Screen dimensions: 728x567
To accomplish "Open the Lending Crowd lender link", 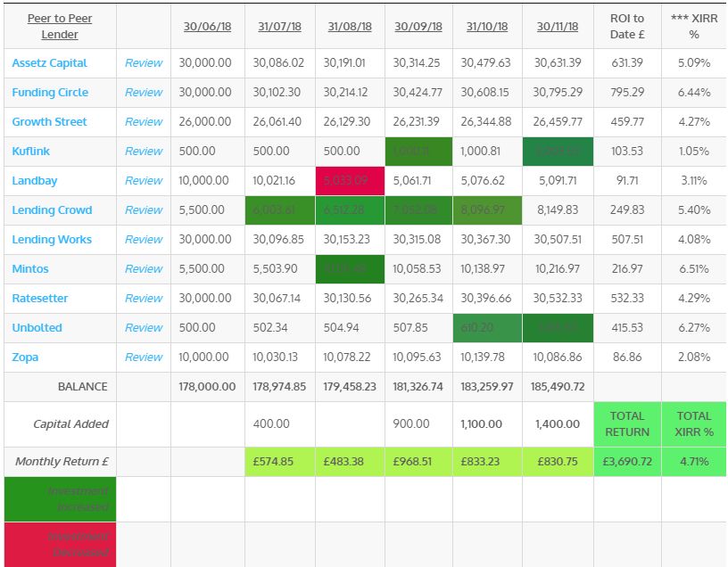I will click(52, 210).
